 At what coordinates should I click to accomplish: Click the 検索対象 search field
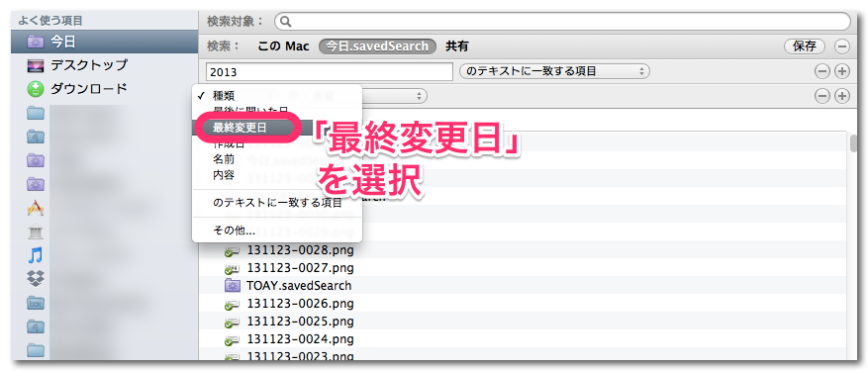click(562, 22)
